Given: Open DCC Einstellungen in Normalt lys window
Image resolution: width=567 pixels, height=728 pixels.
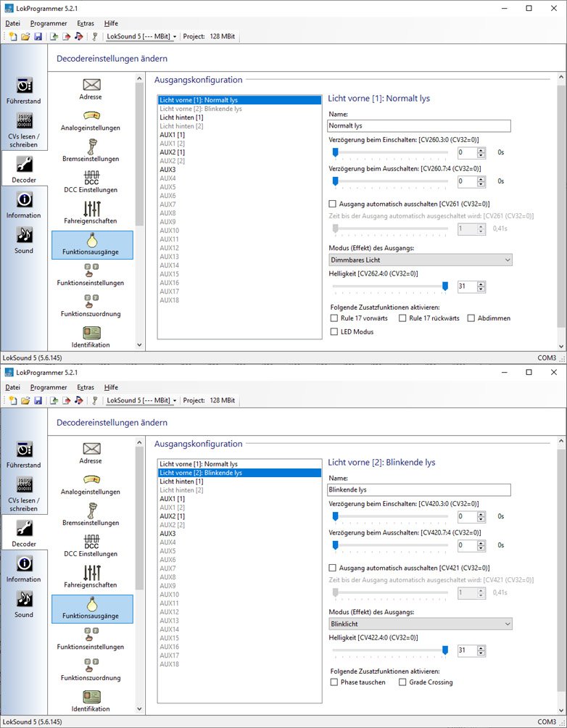Looking at the screenshot, I should tap(91, 182).
